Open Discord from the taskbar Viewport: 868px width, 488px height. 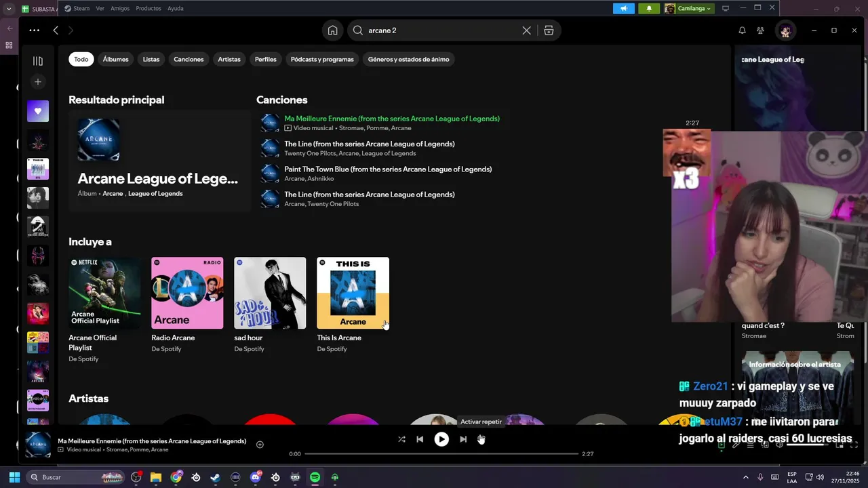(256, 477)
